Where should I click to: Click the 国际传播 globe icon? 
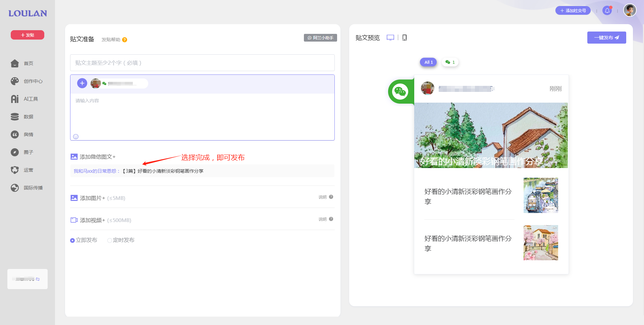point(15,188)
